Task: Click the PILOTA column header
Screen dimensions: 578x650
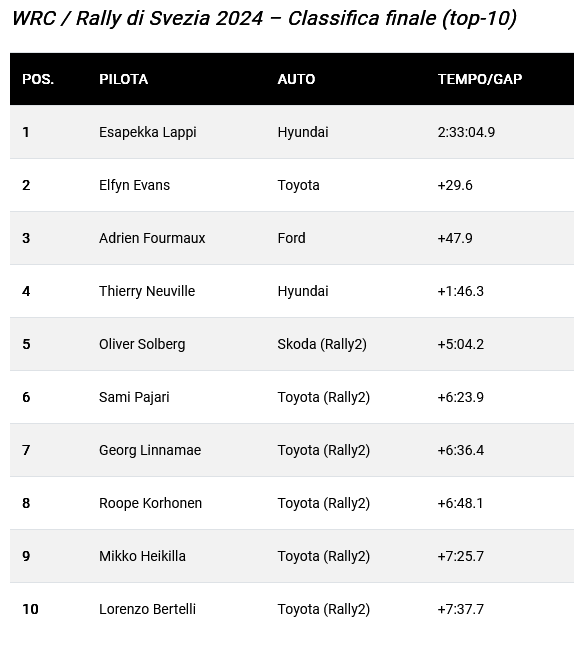Action: (123, 79)
